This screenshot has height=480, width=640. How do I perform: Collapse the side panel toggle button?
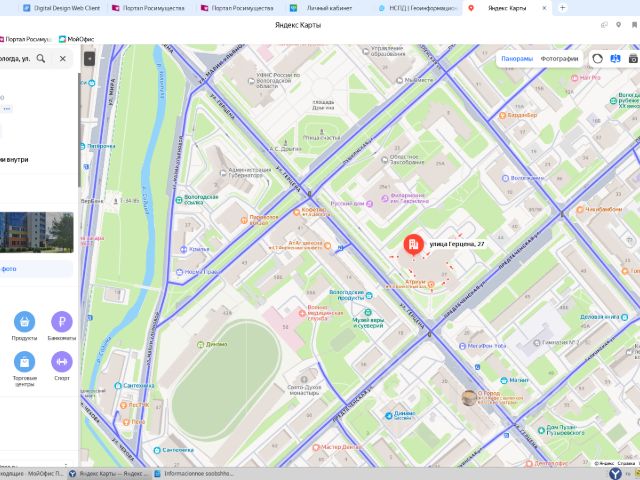pos(89,58)
